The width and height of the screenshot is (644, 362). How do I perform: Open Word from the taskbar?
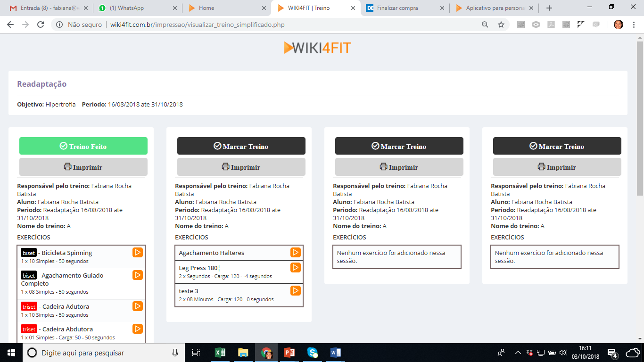[x=336, y=353]
